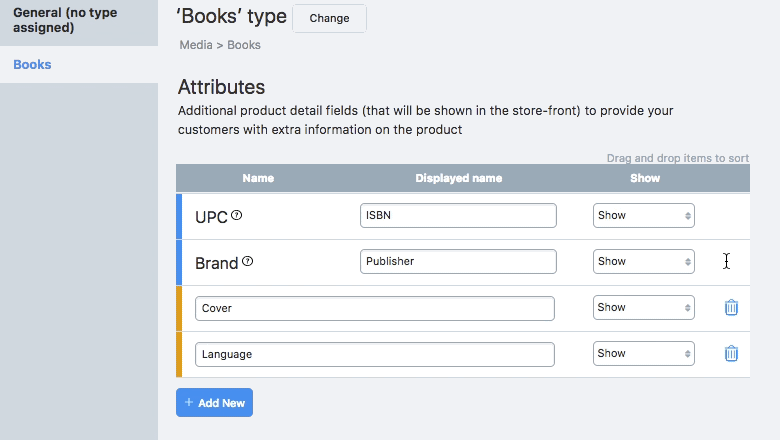Click the Publisher displayed name field
The image size is (780, 440).
coord(457,262)
